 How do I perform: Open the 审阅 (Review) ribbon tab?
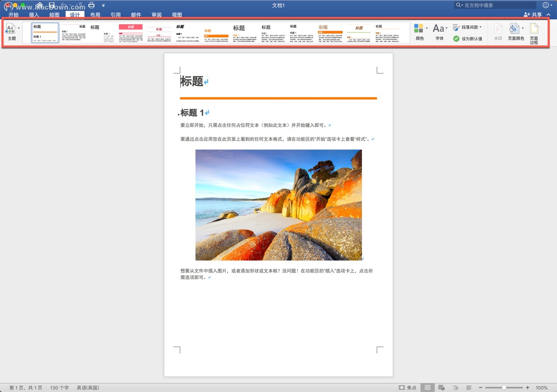[x=156, y=15]
